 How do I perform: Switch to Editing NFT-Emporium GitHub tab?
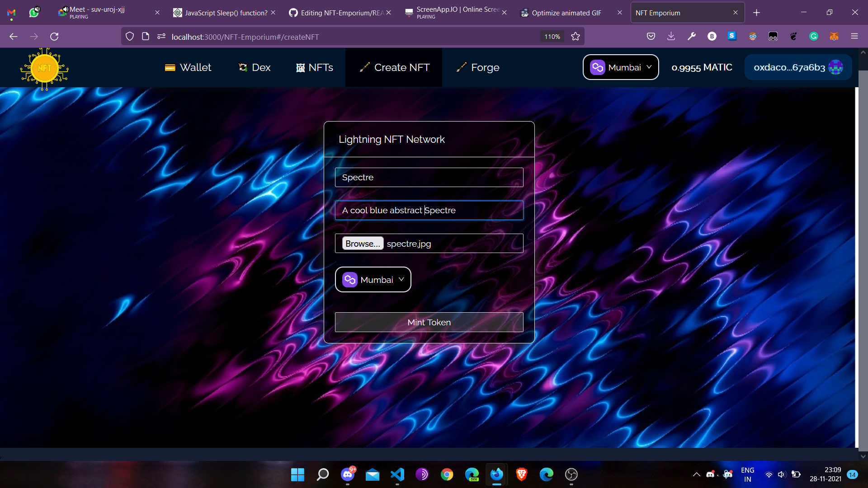[x=337, y=13]
